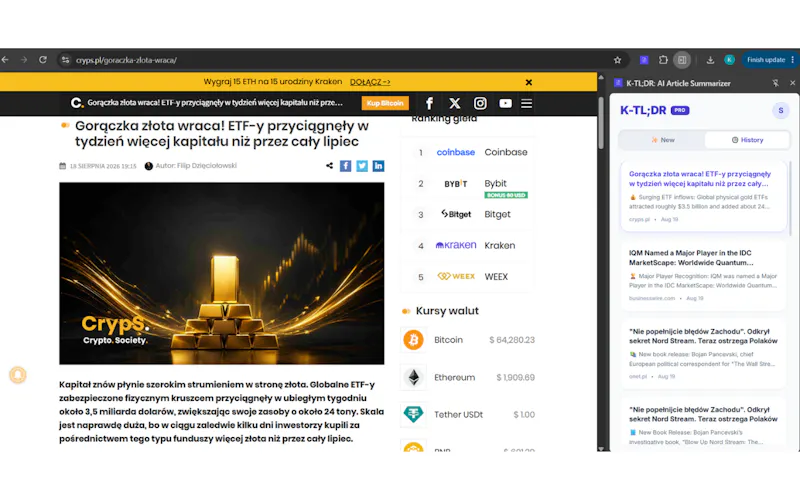Viewport: 800px width, 500px height.
Task: Share the article on Twitter
Action: (x=362, y=166)
